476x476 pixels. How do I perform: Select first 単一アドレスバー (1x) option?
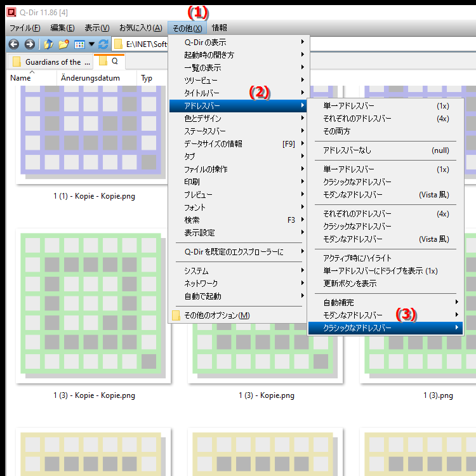(x=385, y=105)
